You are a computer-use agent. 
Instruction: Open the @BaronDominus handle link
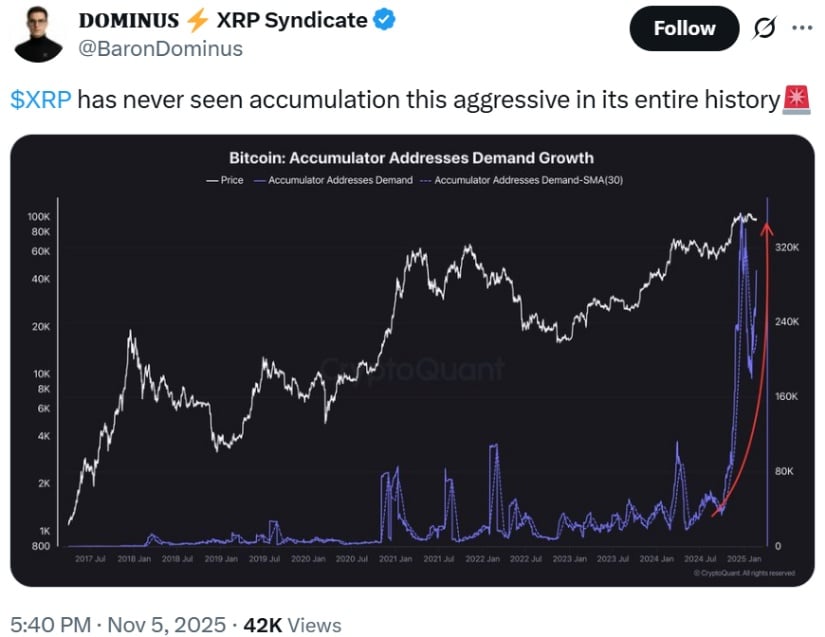point(160,48)
